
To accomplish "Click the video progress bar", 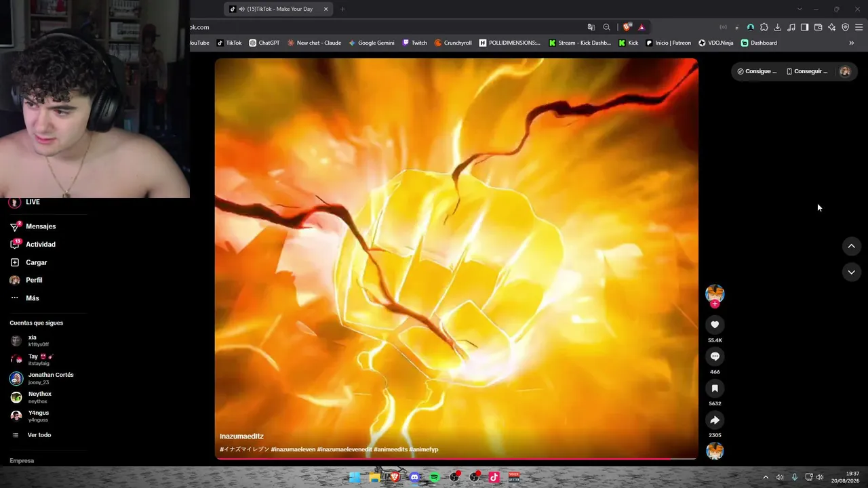I will click(456, 459).
